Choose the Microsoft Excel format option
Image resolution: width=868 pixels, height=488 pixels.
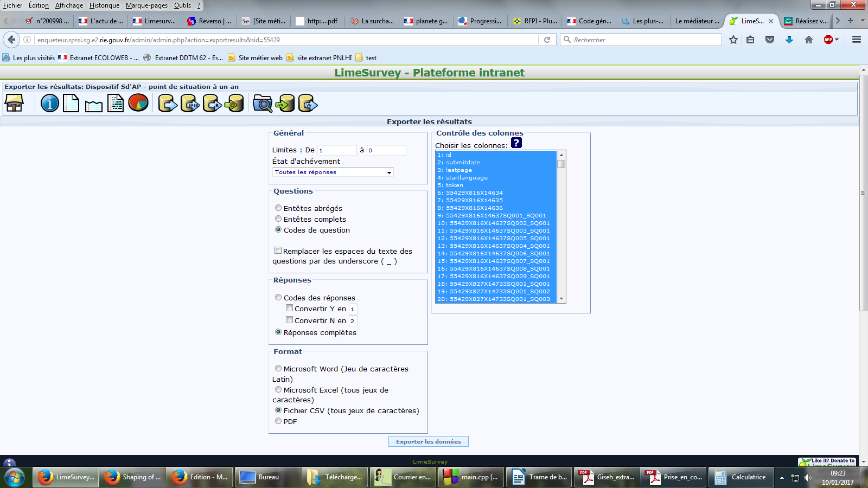pos(278,390)
